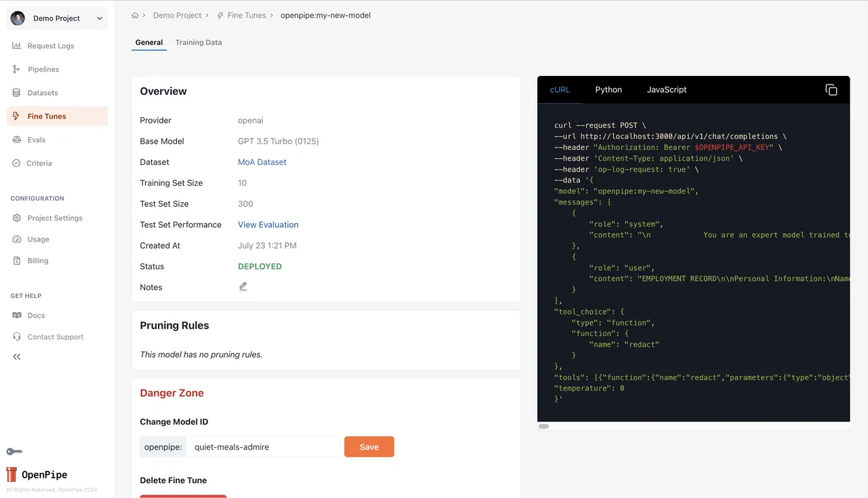Click the July 23 1:21 PM value

click(x=267, y=246)
